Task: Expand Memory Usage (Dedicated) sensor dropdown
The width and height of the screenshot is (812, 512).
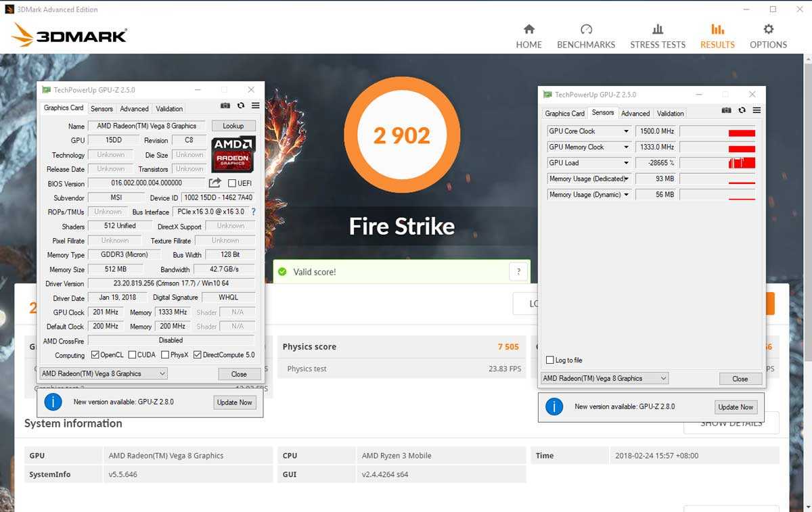Action: (x=626, y=179)
